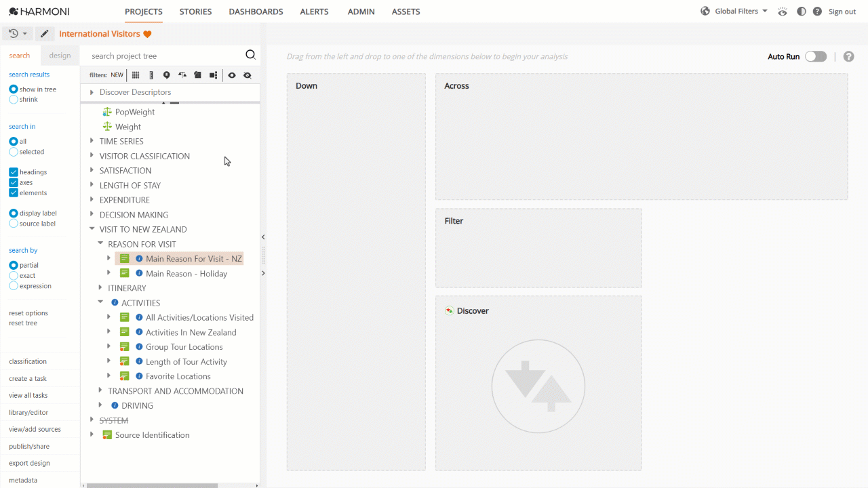
Task: Expand the SATISFACTION node
Action: 92,171
